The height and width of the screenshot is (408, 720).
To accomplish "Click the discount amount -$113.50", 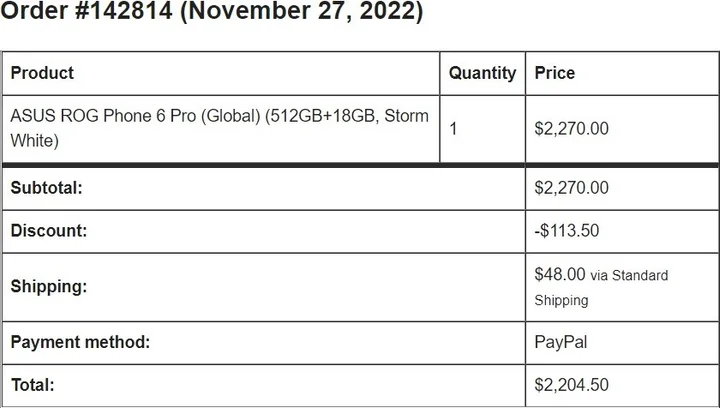I will (567, 231).
